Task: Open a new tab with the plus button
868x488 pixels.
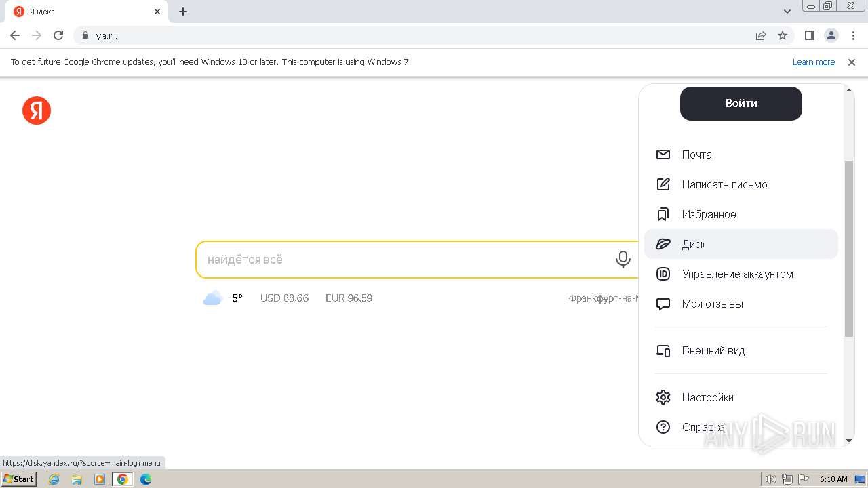Action: coord(183,12)
